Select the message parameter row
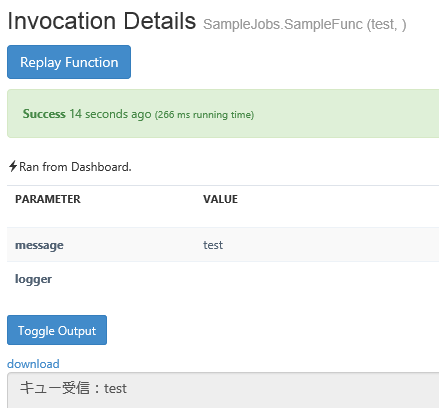This screenshot has width=439, height=408. click(223, 245)
